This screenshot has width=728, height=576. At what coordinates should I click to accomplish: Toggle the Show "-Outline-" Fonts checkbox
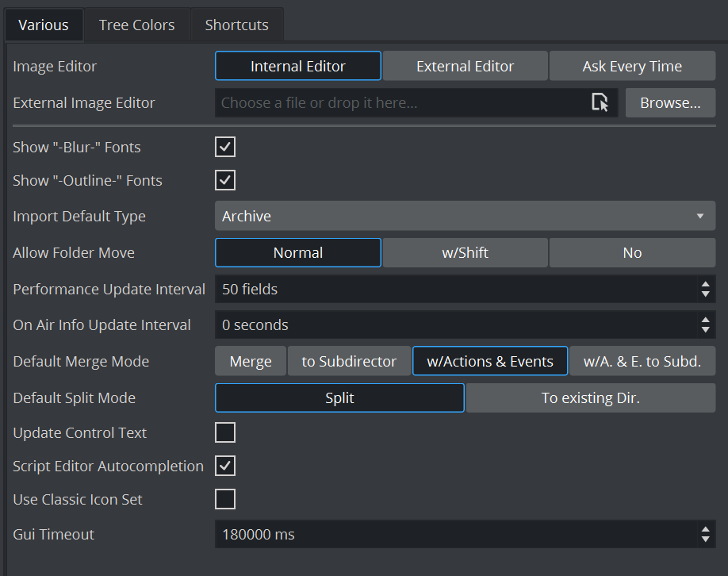point(225,180)
